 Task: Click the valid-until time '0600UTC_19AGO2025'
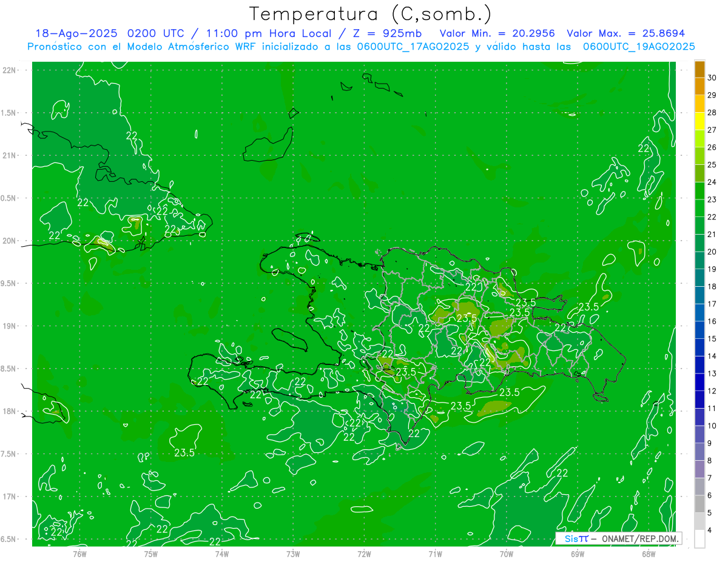tap(639, 47)
